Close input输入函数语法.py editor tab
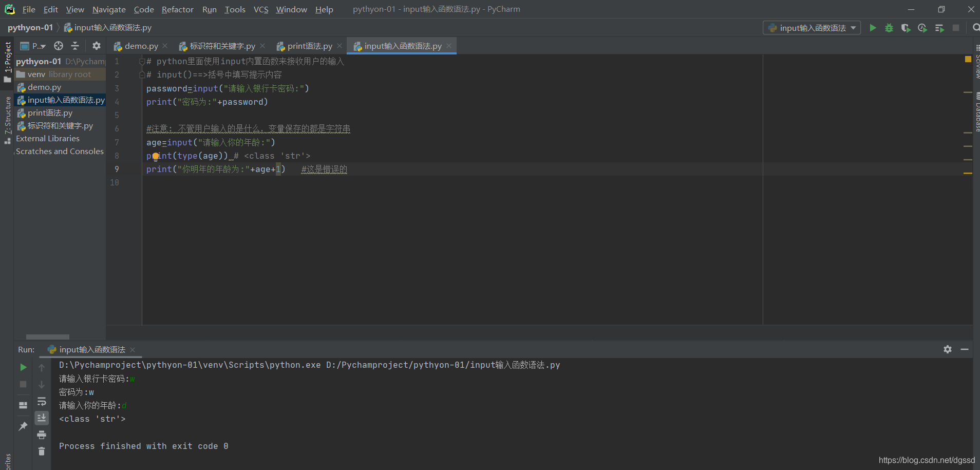Viewport: 980px width, 470px height. pyautogui.click(x=449, y=46)
